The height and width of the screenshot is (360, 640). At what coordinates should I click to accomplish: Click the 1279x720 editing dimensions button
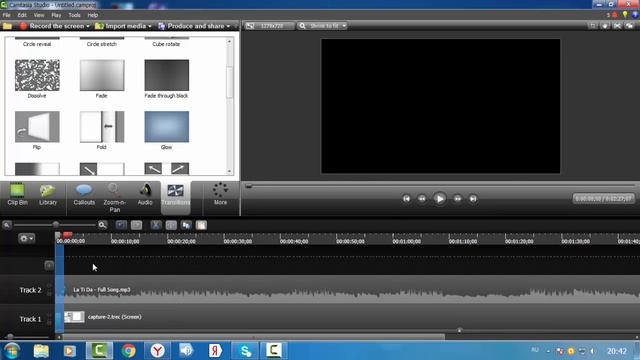(x=269, y=26)
